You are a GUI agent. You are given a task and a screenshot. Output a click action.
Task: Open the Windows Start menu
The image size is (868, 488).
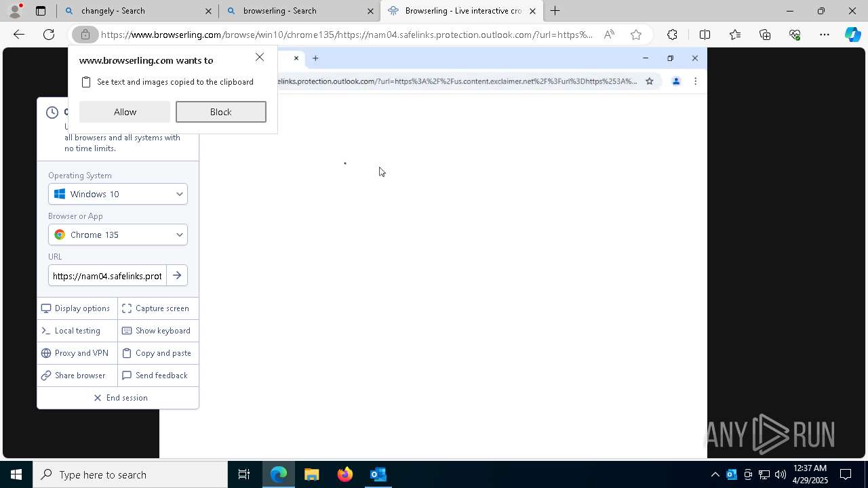[x=16, y=474]
